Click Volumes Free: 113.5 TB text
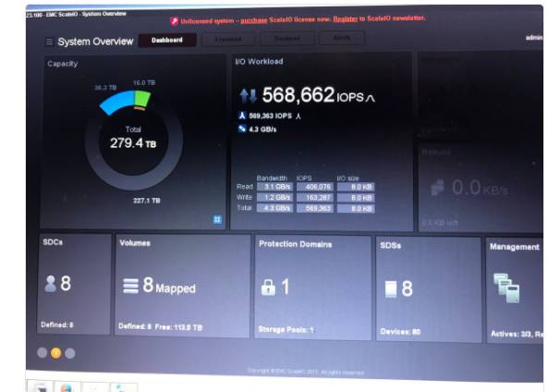The height and width of the screenshot is (392, 560). (x=178, y=327)
